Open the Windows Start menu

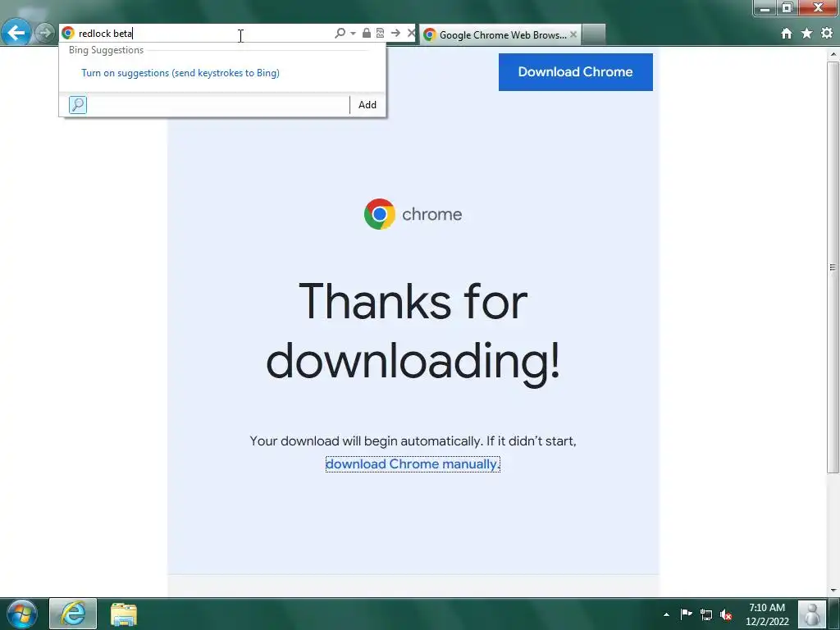click(x=21, y=614)
